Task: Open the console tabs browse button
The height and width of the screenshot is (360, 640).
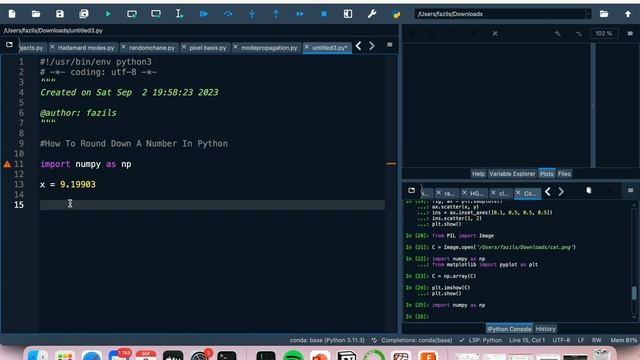Action: click(411, 190)
